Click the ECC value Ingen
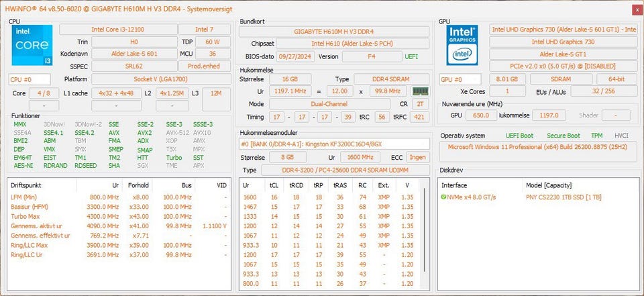Screen dimensions: 644x296 click(418, 157)
